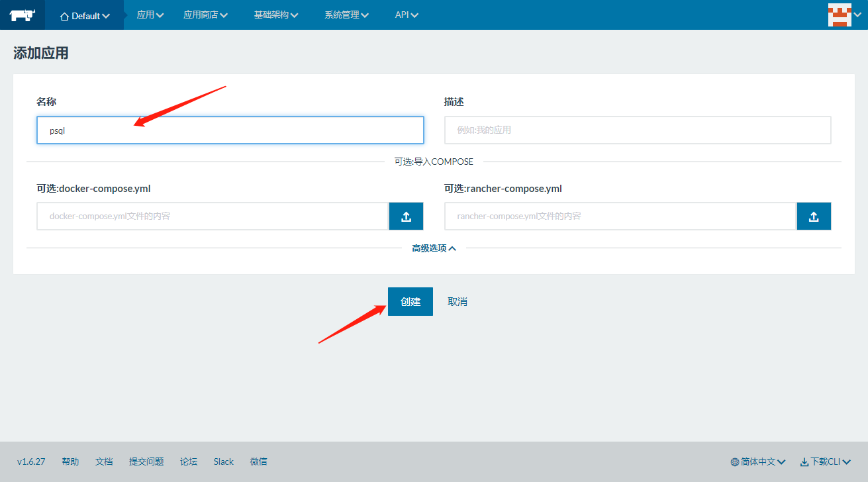Open the Default environment dropdown
The width and height of the screenshot is (868, 482).
tap(85, 16)
